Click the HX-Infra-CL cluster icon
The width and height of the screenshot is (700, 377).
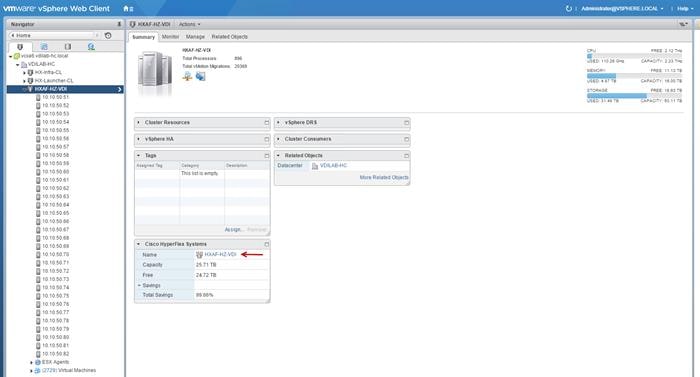tap(30, 72)
